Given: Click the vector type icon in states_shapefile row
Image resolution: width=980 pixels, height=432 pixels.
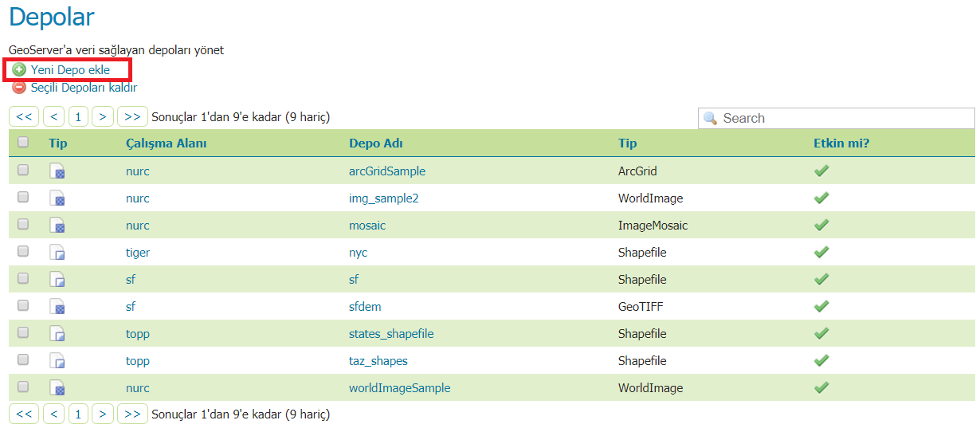Looking at the screenshot, I should click(57, 334).
